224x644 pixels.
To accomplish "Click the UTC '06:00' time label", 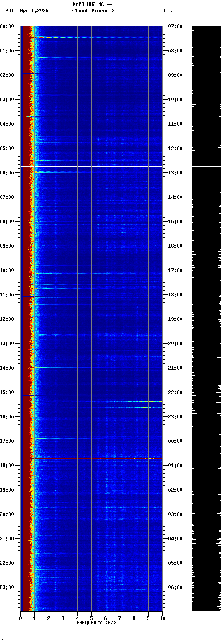I will (175, 587).
